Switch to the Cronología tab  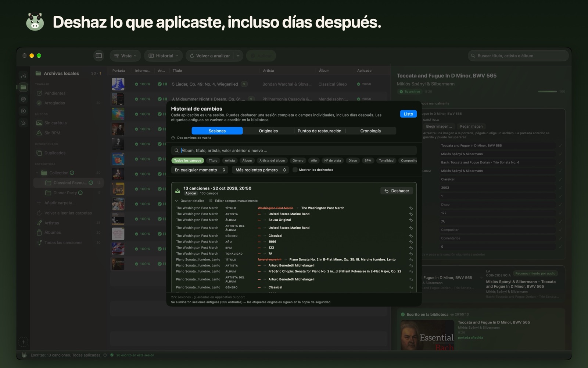(370, 131)
